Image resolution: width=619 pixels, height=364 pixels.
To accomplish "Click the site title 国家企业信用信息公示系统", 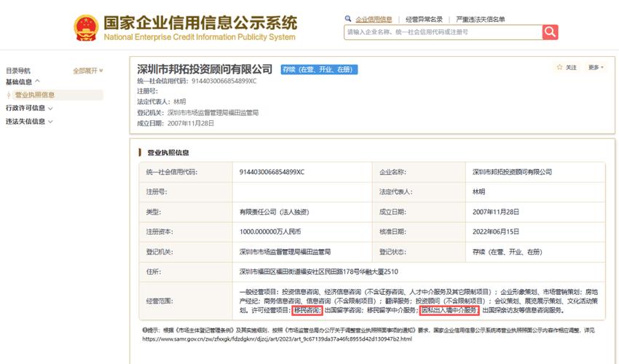I will (x=200, y=23).
